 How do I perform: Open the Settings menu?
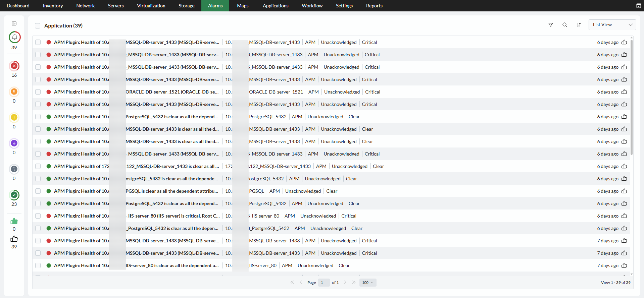tap(344, 6)
